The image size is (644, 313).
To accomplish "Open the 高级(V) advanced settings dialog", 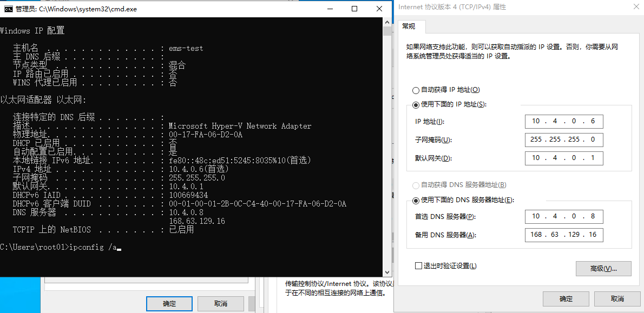I will (x=603, y=268).
